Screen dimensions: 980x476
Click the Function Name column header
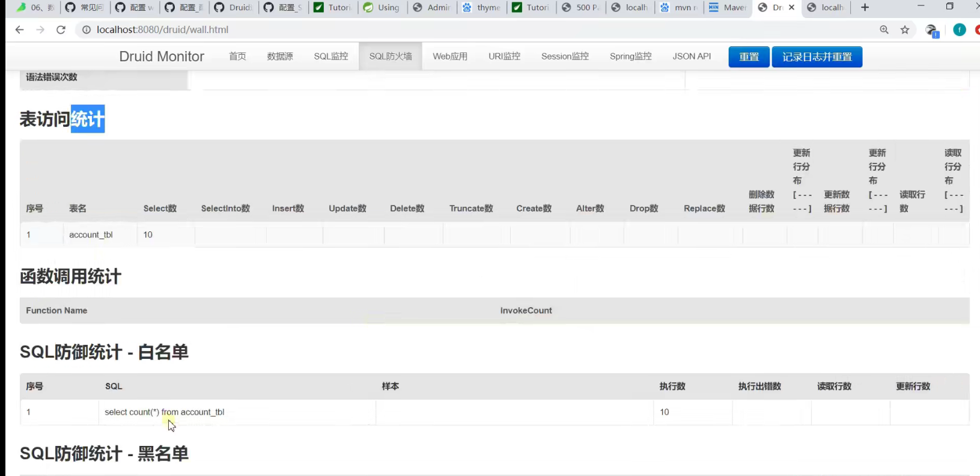[x=56, y=311]
